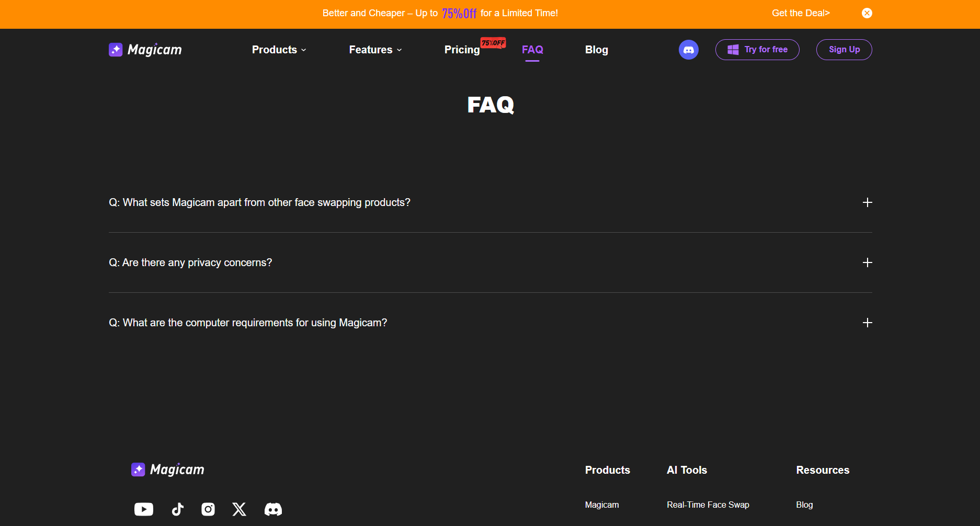Click Get the Deal link

(801, 13)
